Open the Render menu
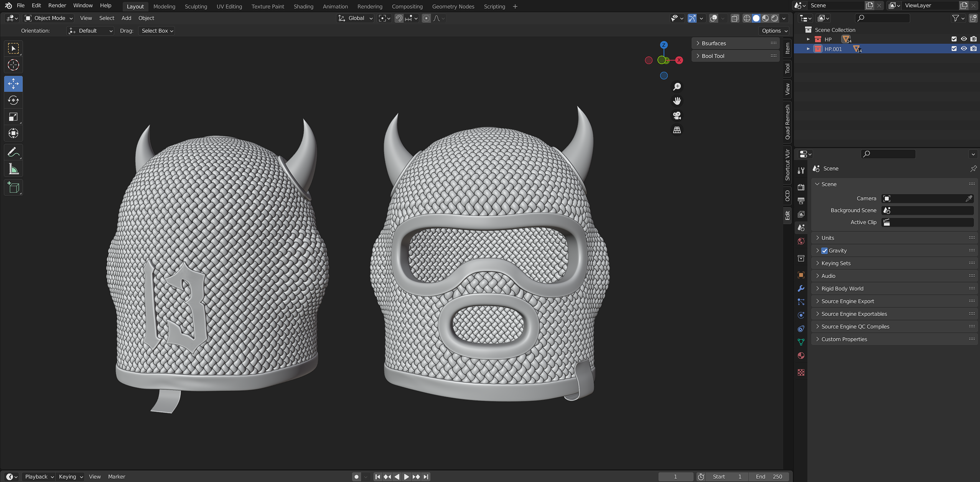Screen dimensions: 980x482 coord(57,5)
